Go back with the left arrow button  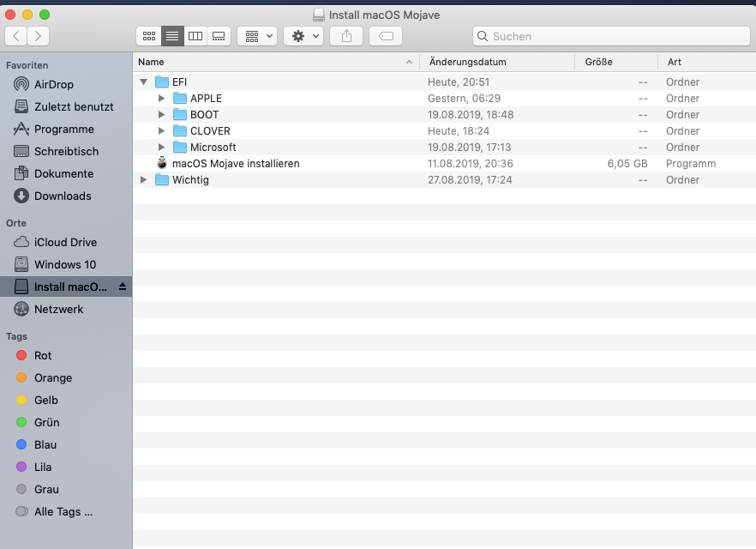click(16, 36)
